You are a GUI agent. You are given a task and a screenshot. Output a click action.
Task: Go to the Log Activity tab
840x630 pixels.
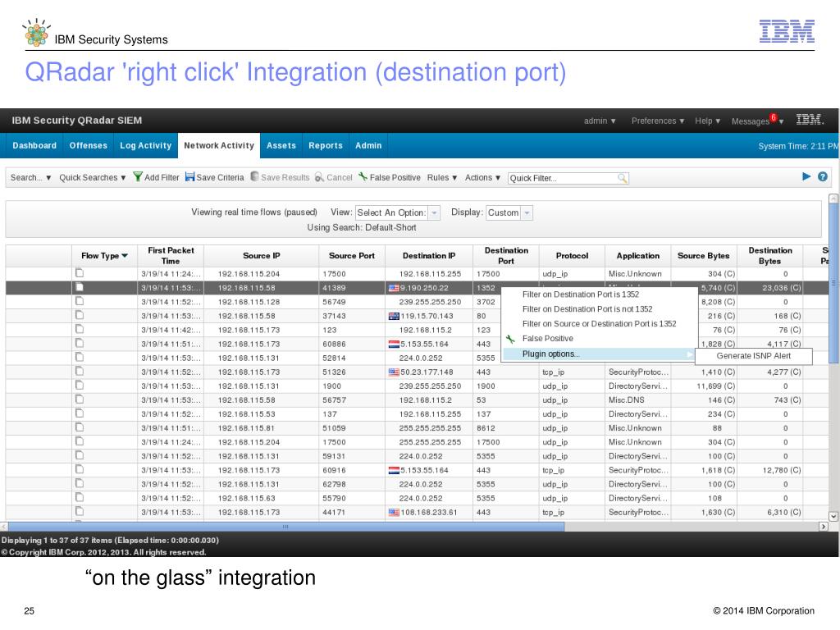tap(146, 146)
